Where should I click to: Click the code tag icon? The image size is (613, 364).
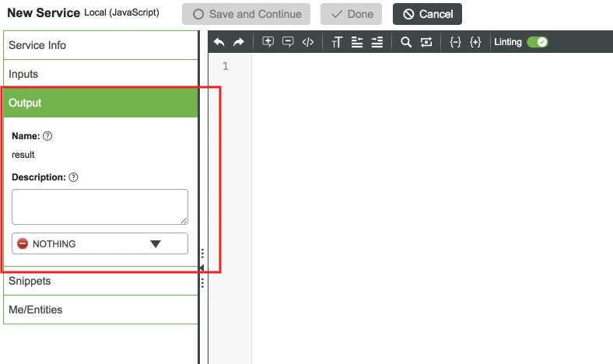308,42
